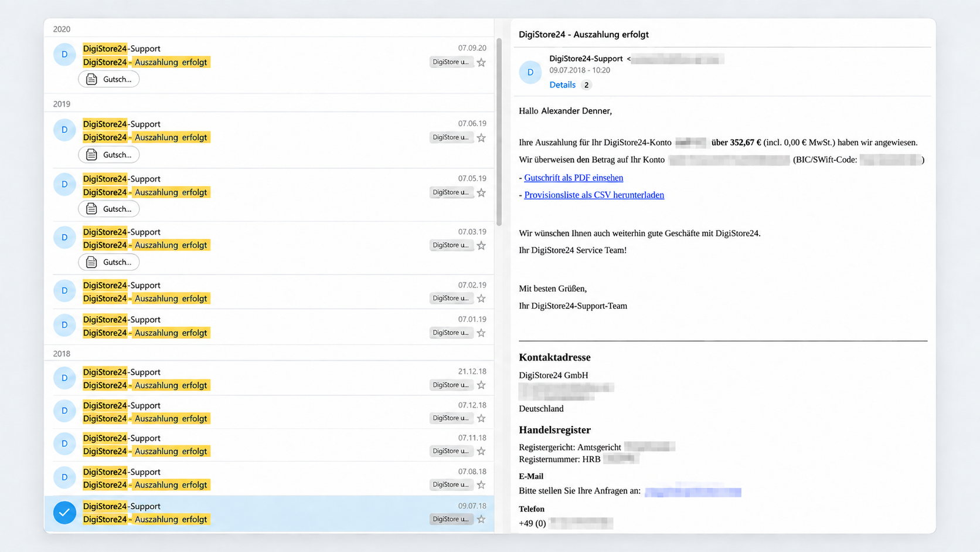
Task: Click the recipients count badge 2
Action: [x=586, y=85]
